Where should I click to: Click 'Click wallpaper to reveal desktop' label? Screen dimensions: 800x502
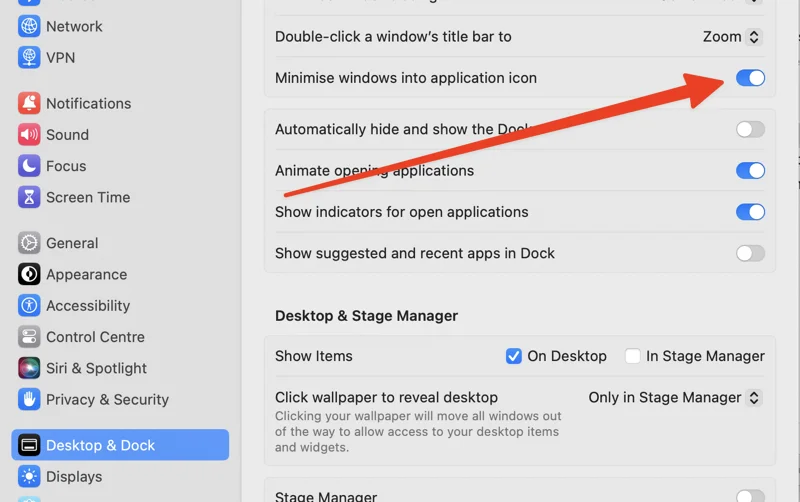pos(386,397)
